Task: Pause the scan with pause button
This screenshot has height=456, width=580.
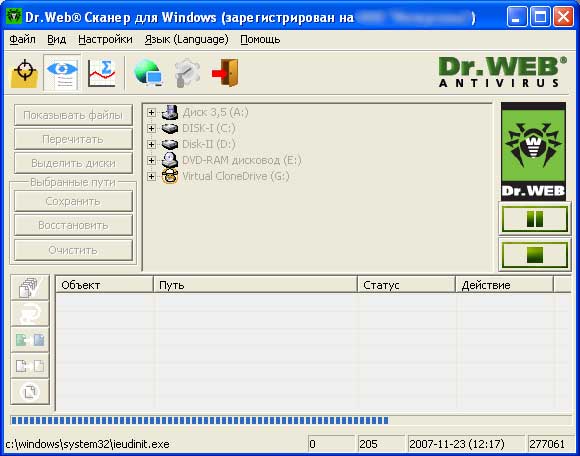Action: [535, 219]
